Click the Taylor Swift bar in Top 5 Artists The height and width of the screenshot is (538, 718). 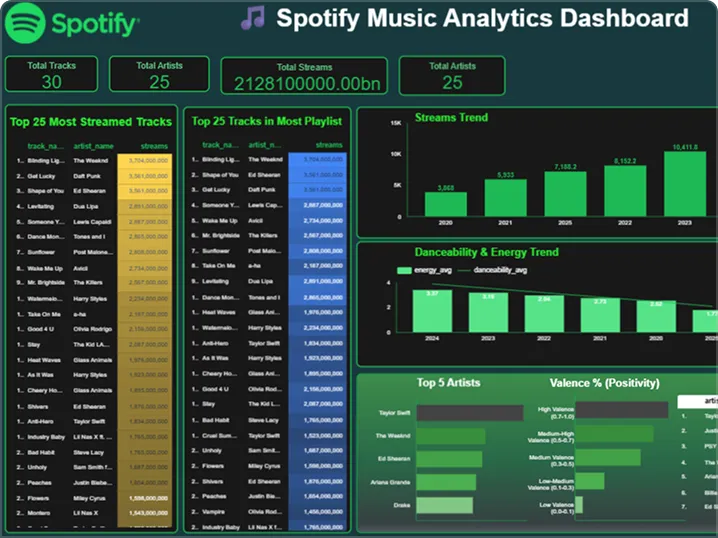tap(470, 413)
